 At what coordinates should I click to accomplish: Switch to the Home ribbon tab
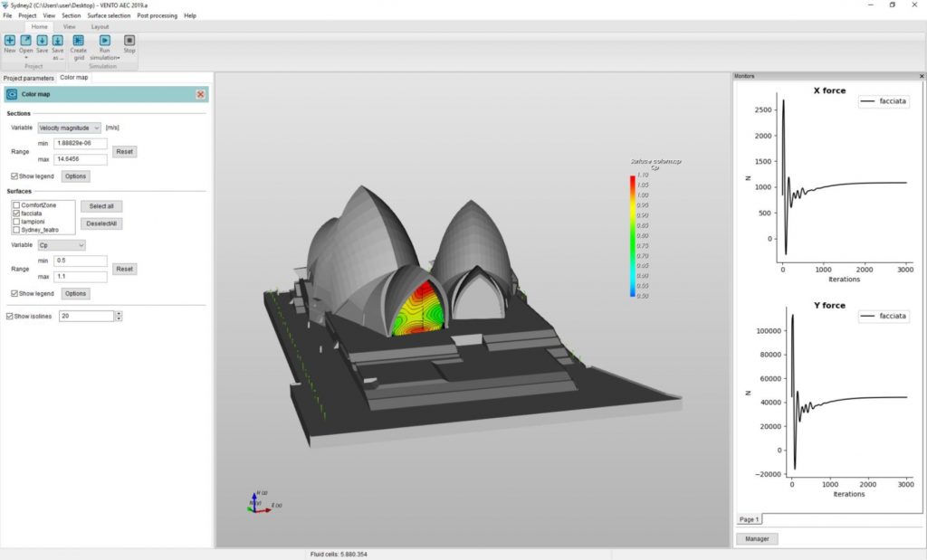(40, 26)
